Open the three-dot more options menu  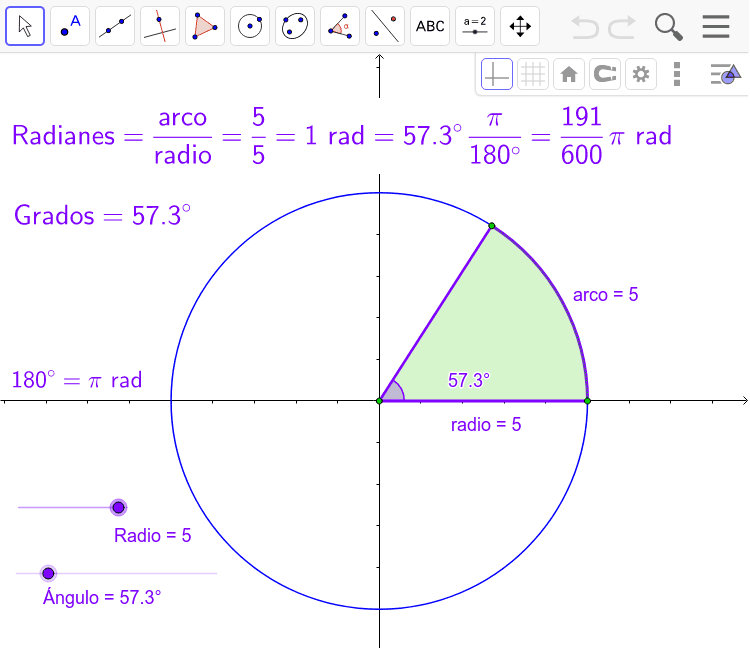677,74
